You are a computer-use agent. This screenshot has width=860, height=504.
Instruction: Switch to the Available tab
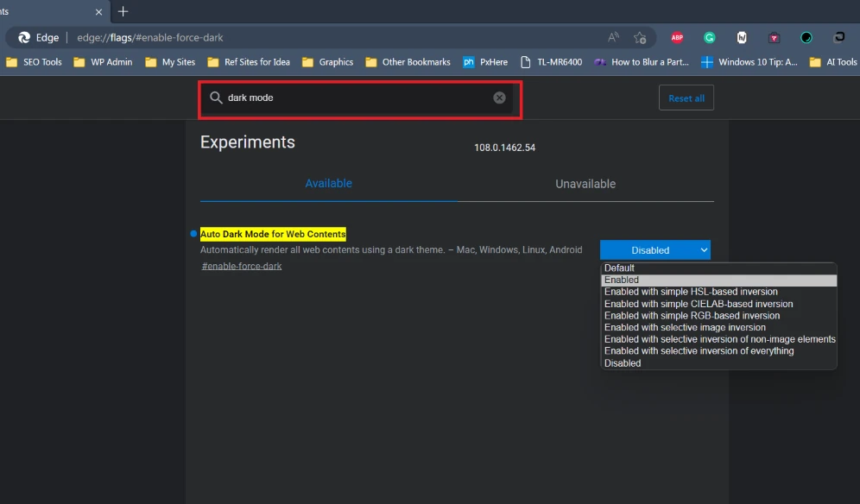pos(328,184)
